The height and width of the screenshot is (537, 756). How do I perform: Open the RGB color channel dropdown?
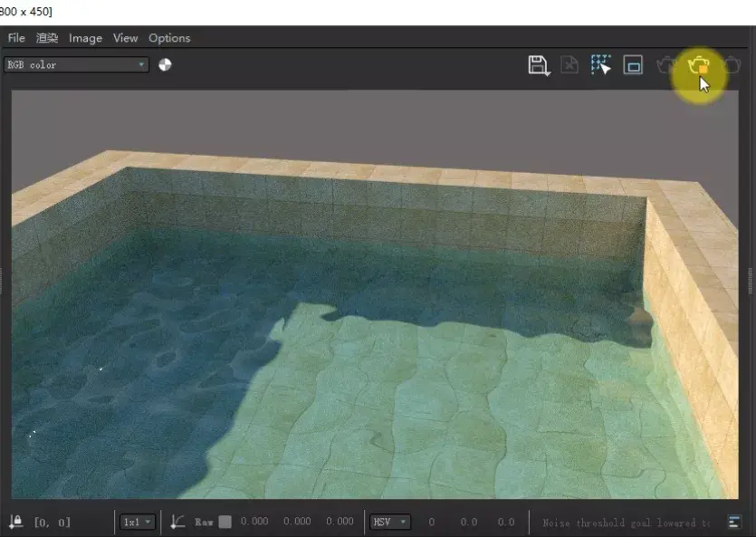(76, 64)
